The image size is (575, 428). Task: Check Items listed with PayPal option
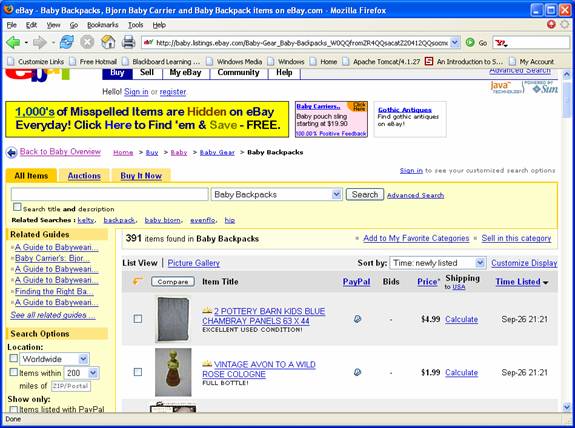pyautogui.click(x=14, y=409)
